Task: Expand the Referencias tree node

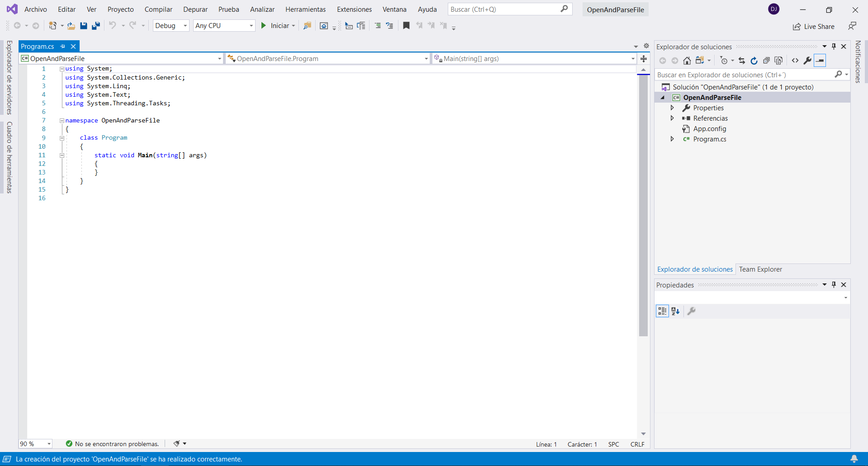Action: (672, 118)
